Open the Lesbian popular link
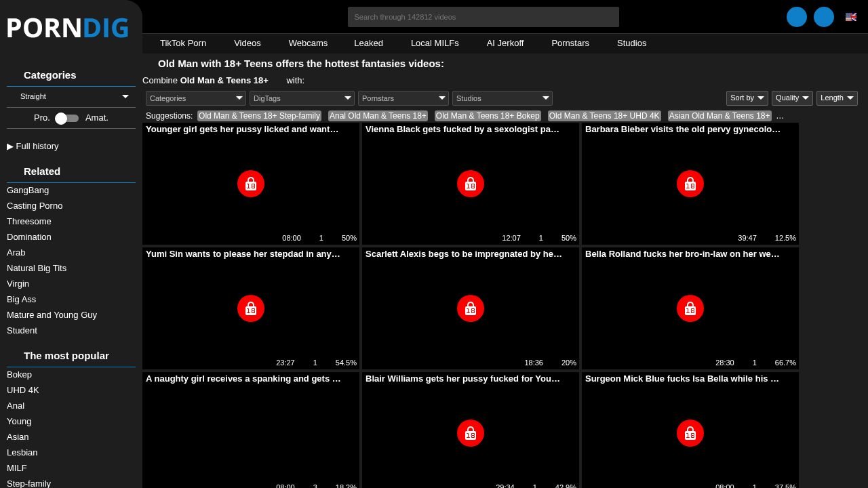This screenshot has width=868, height=488. pyautogui.click(x=22, y=453)
